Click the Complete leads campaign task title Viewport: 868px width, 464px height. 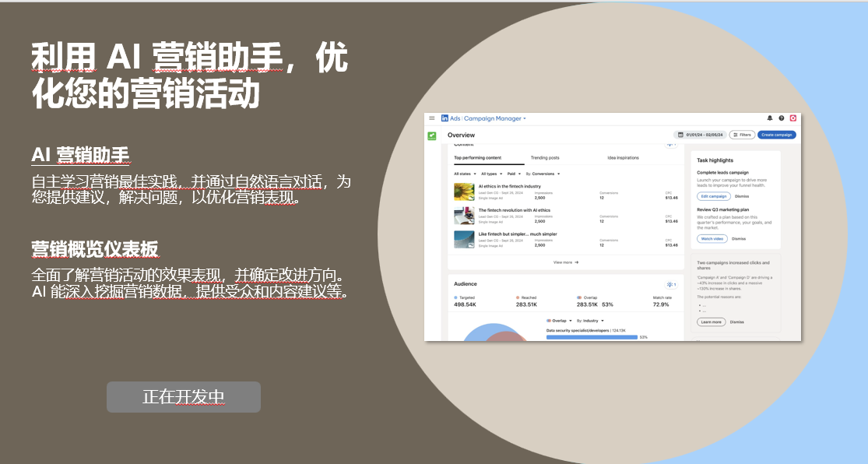point(722,172)
